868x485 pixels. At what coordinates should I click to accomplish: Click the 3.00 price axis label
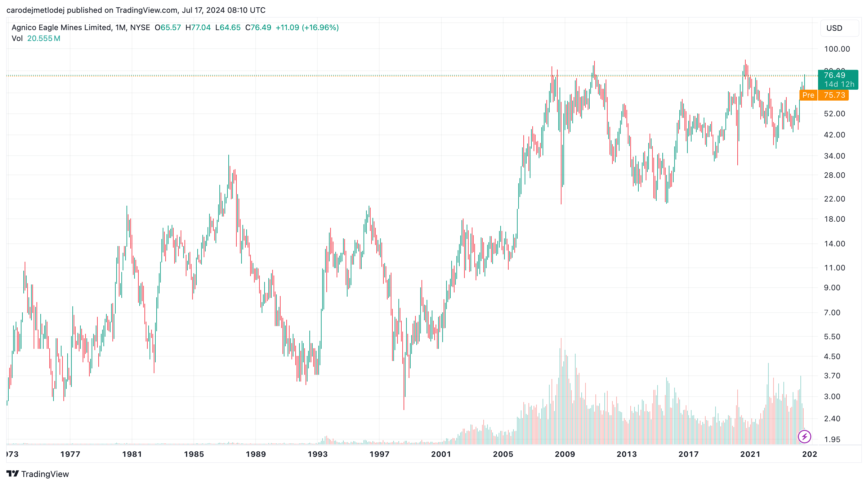832,397
